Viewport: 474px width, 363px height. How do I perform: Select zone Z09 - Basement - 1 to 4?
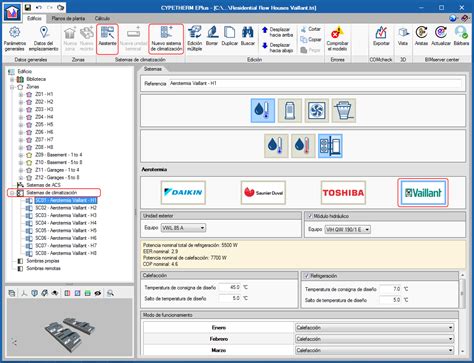coord(58,155)
